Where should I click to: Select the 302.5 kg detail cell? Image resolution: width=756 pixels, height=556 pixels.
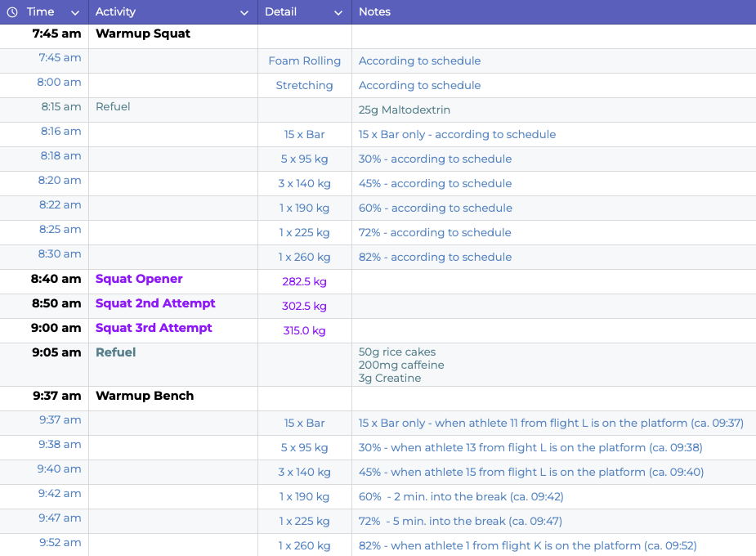(305, 307)
